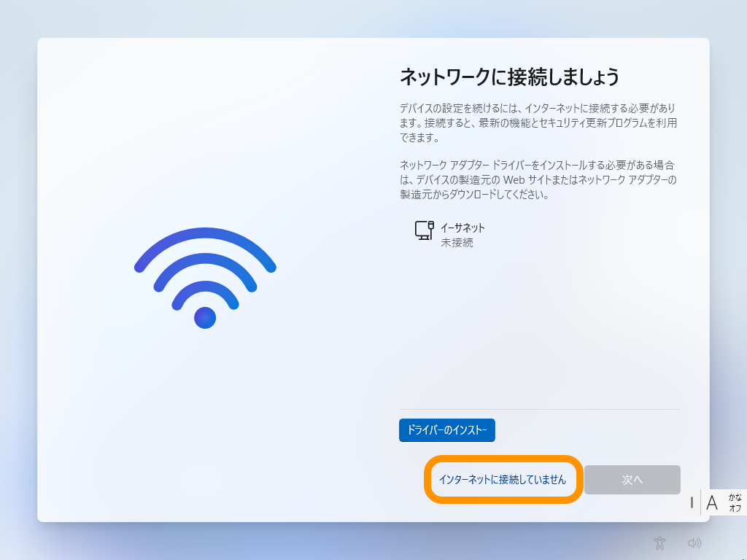This screenshot has width=747, height=560.
Task: Click the paragraph about ネットワーク アダプター ドライバー
Action: (x=538, y=180)
